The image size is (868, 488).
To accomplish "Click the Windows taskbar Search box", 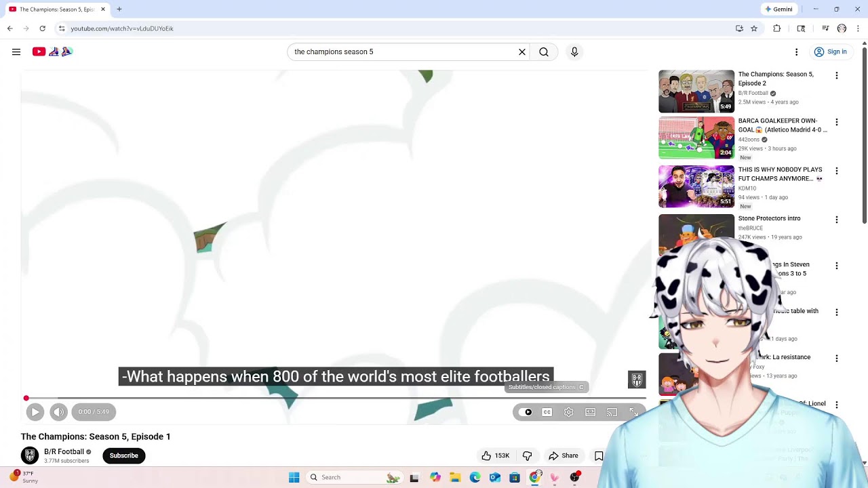I will click(355, 477).
